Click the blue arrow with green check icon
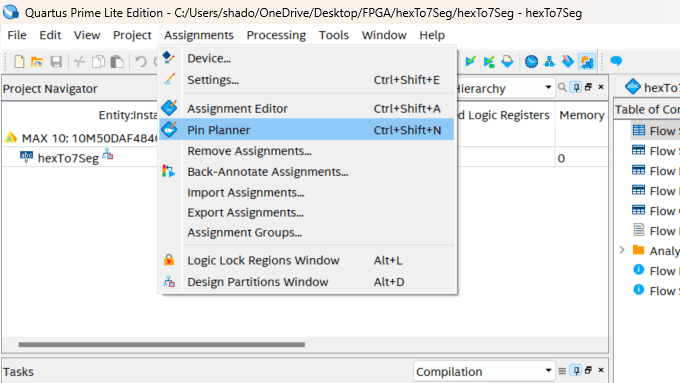The image size is (680, 383). click(471, 62)
